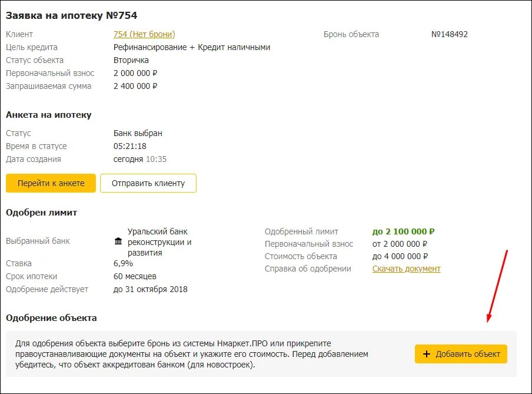Click the plus icon on Добавить объект

(x=427, y=354)
